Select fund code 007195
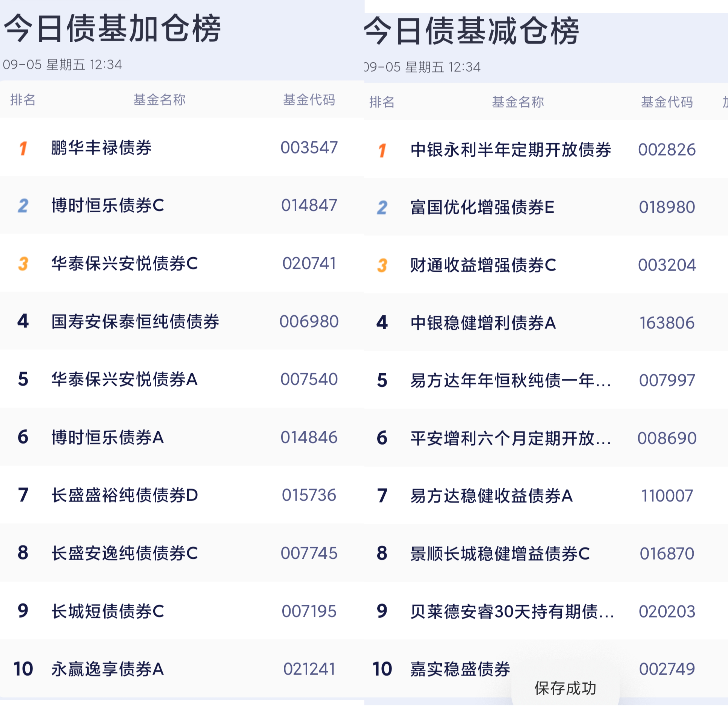The image size is (728, 728). click(x=309, y=611)
